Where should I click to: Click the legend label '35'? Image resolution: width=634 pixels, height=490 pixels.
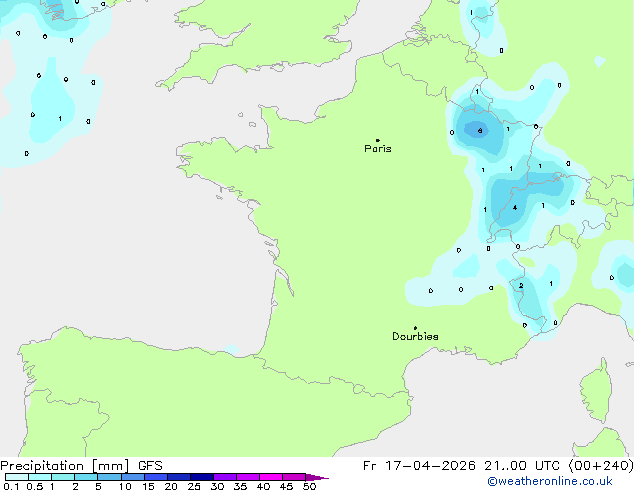[x=240, y=486]
